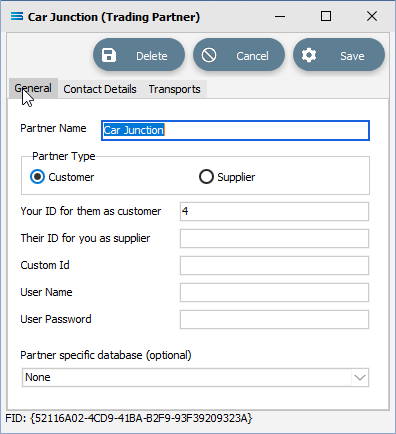Image resolution: width=396 pixels, height=434 pixels.
Task: Select the Customer partner type
Action: 38,177
